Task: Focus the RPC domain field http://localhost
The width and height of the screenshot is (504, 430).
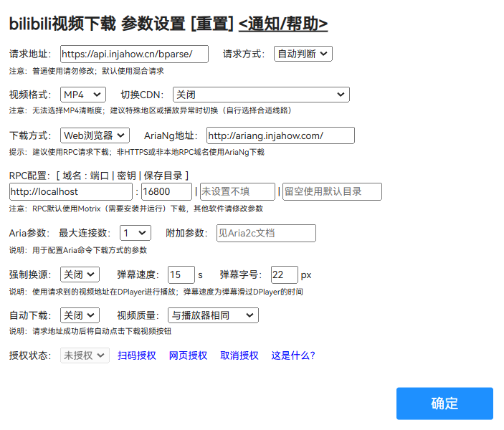Action: click(x=71, y=192)
